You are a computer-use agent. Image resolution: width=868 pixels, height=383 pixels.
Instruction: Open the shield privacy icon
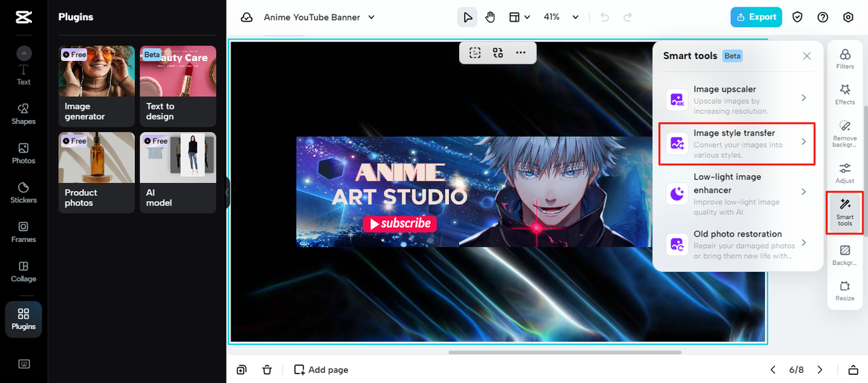797,17
